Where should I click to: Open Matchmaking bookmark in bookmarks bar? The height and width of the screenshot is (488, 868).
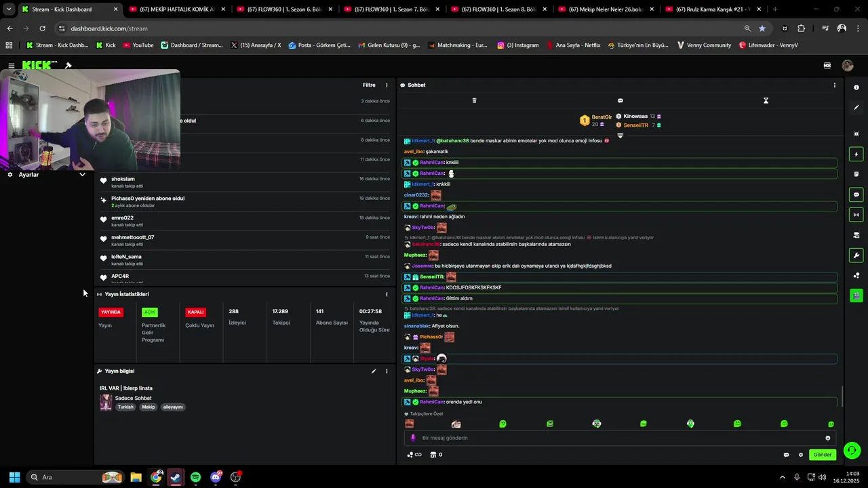457,45
